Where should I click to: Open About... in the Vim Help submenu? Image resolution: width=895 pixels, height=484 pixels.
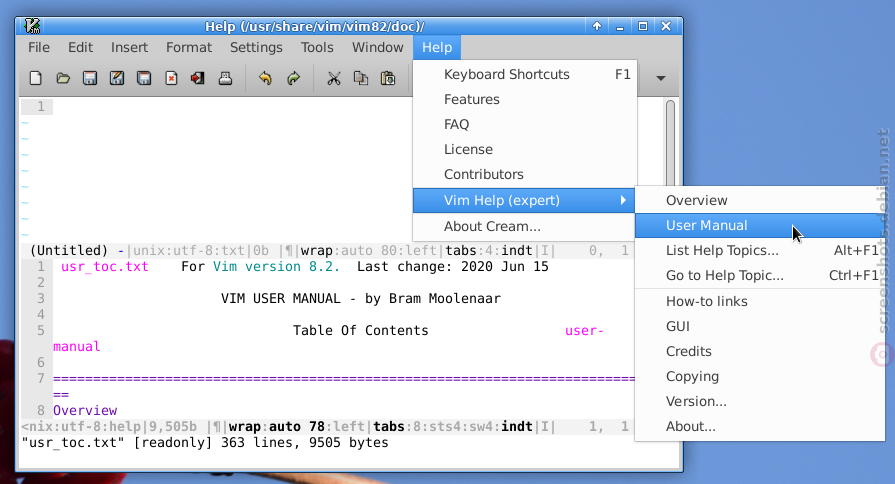[760, 427]
